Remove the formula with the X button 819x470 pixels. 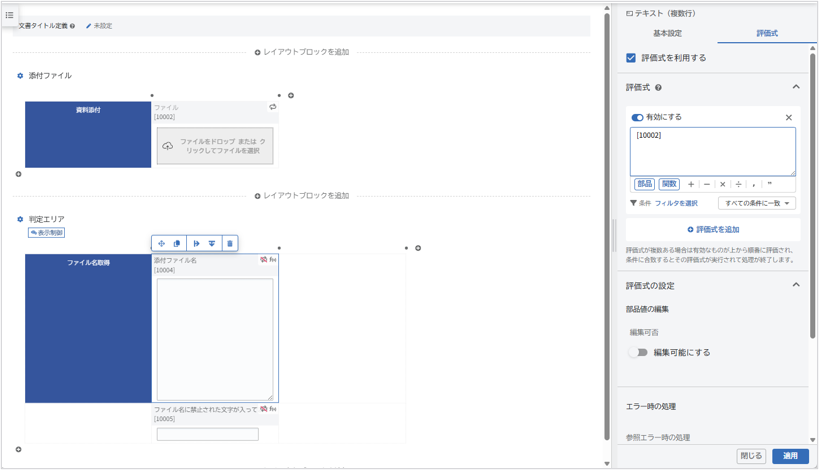(789, 118)
